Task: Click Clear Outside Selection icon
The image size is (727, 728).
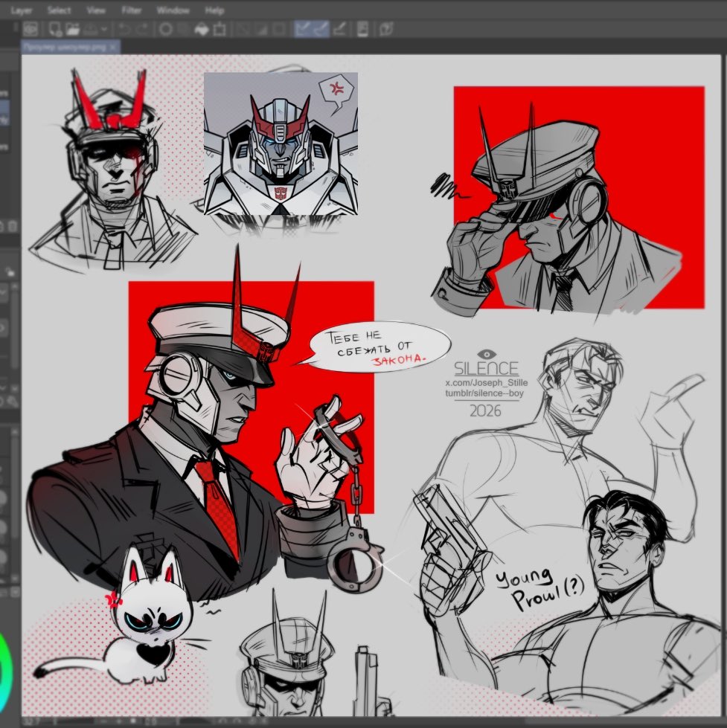Action: click(184, 29)
